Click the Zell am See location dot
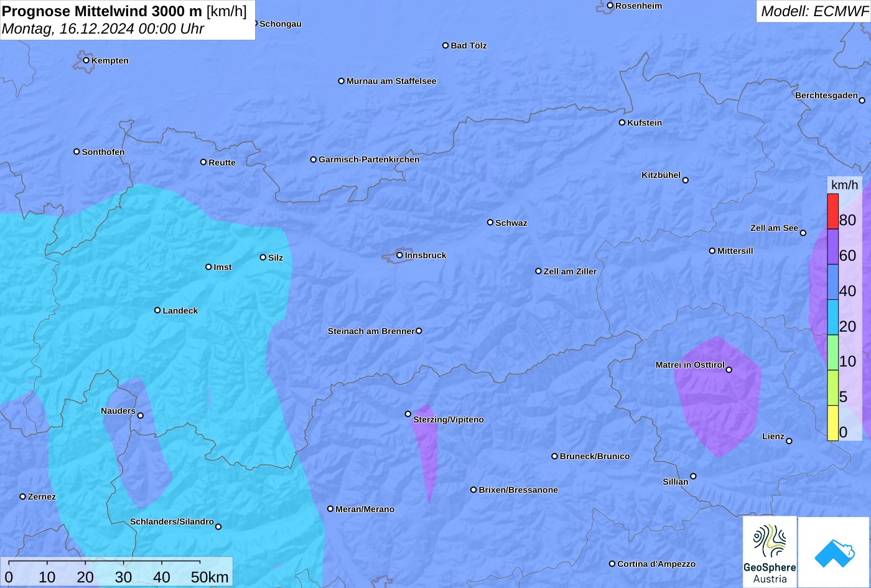The height and width of the screenshot is (588, 871). tap(803, 233)
